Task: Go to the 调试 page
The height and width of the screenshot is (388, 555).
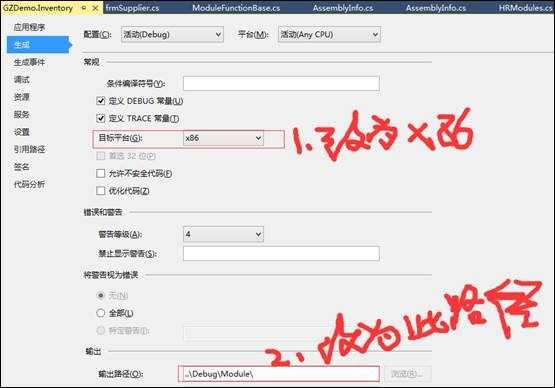Action: [x=22, y=80]
